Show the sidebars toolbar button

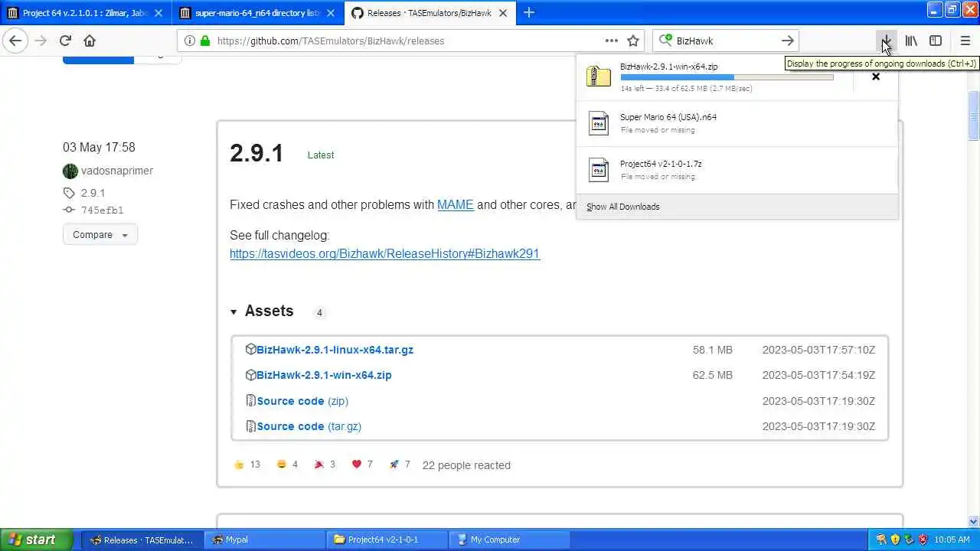936,41
